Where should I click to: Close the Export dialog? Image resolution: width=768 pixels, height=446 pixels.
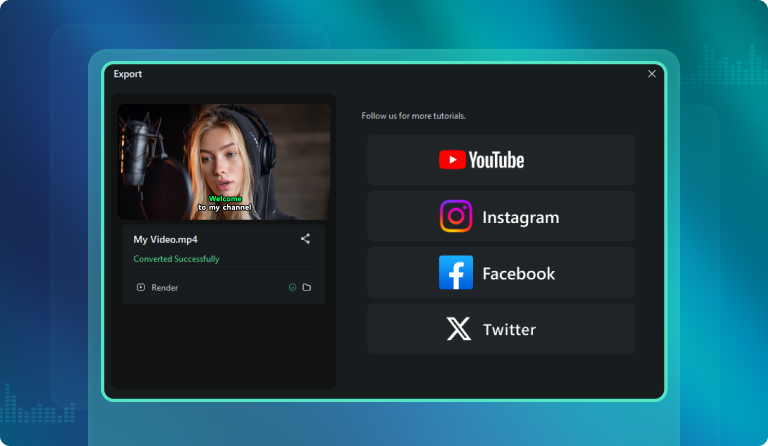click(651, 73)
